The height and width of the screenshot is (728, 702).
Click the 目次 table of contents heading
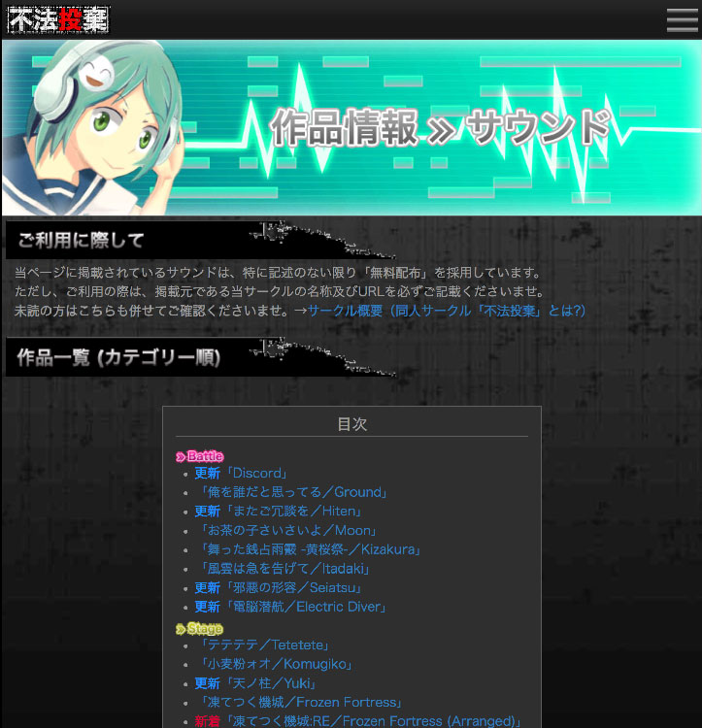pos(351,424)
